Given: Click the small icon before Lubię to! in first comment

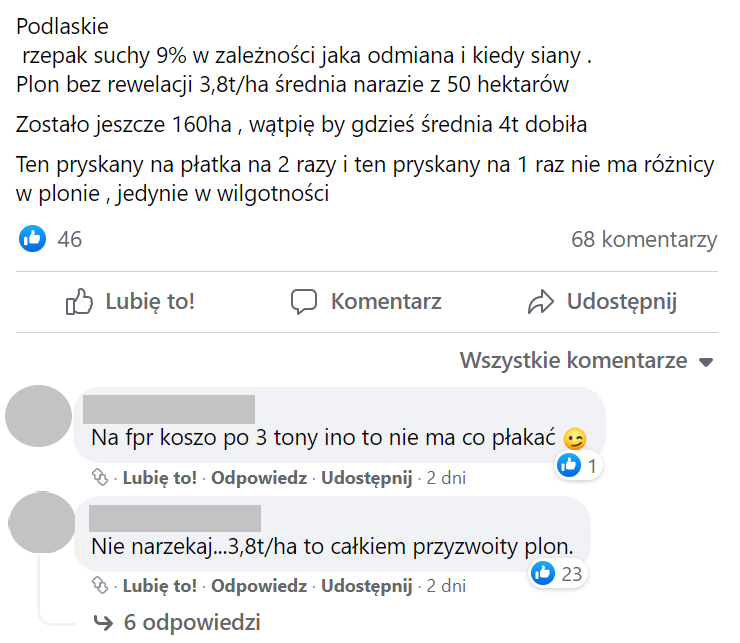Looking at the screenshot, I should 99,478.
